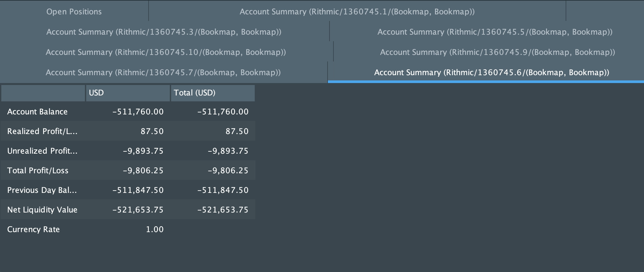This screenshot has height=272, width=644.
Task: Switch to Account Summary for account 1360745.7
Action: click(x=164, y=72)
